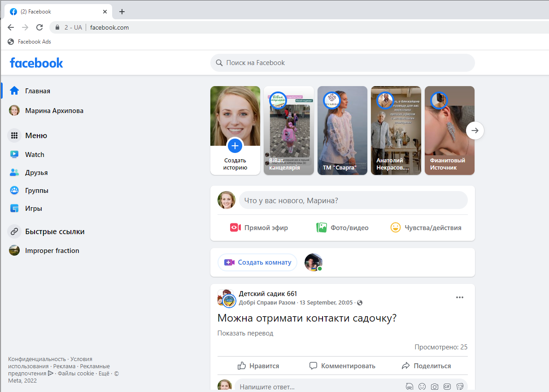The width and height of the screenshot is (549, 392).
Task: Click the Создать комнату button
Action: tap(257, 262)
